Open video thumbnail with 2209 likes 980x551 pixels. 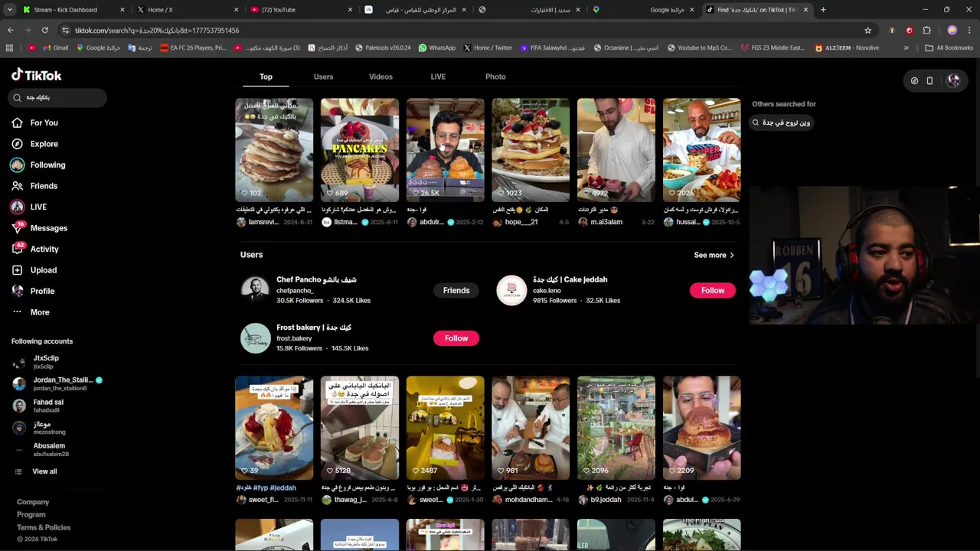coord(702,428)
